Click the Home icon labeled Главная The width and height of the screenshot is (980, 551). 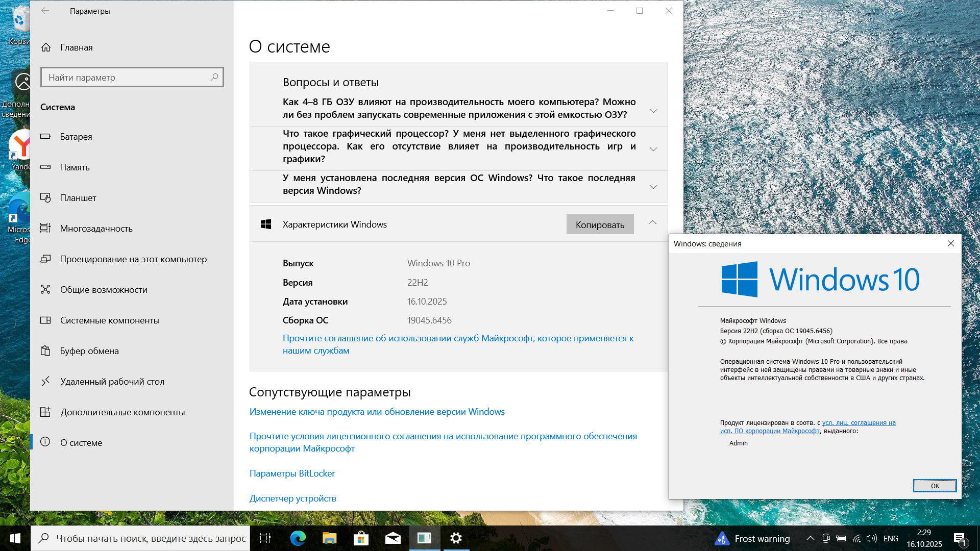click(x=46, y=47)
